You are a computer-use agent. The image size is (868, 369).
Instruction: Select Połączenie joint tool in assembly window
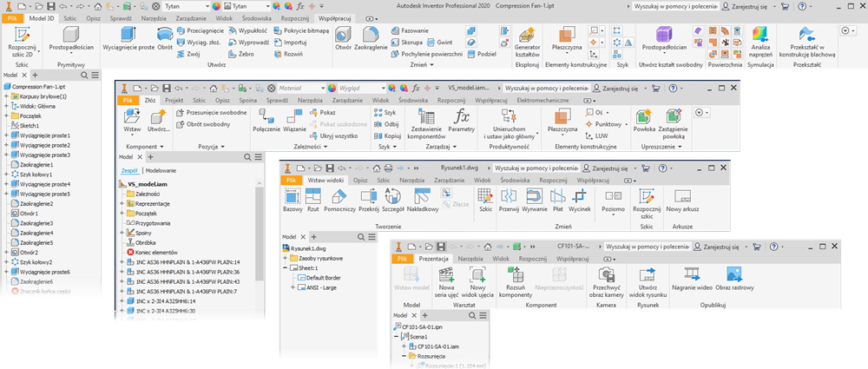click(x=266, y=122)
